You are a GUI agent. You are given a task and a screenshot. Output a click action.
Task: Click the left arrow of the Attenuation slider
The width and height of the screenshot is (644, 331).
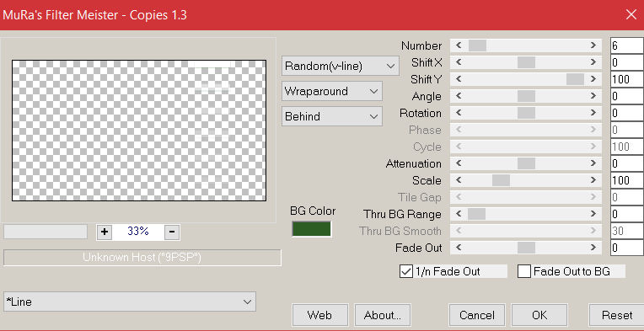[459, 163]
